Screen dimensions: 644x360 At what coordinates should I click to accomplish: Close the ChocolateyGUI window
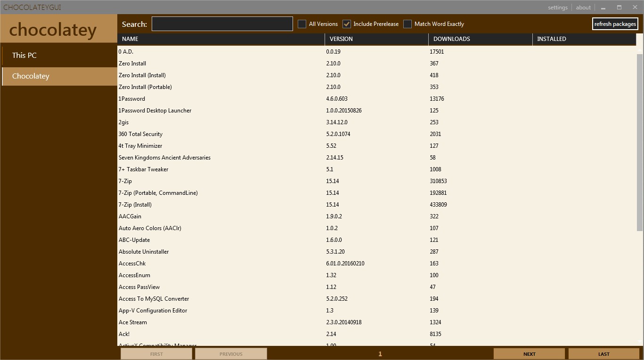tap(635, 8)
